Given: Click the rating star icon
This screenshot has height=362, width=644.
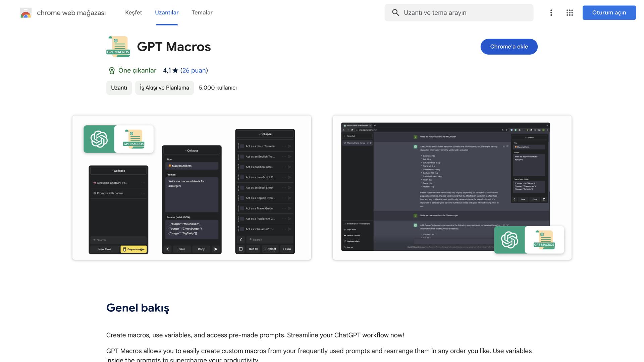Looking at the screenshot, I should [x=175, y=71].
